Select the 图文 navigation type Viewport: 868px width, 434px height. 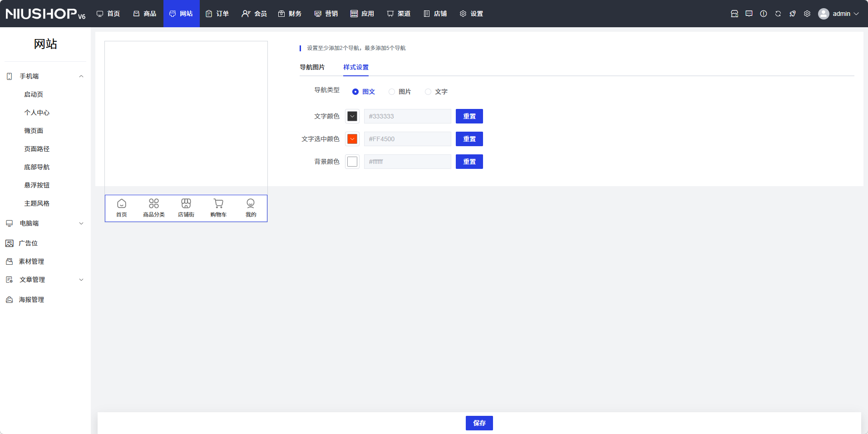pos(355,92)
